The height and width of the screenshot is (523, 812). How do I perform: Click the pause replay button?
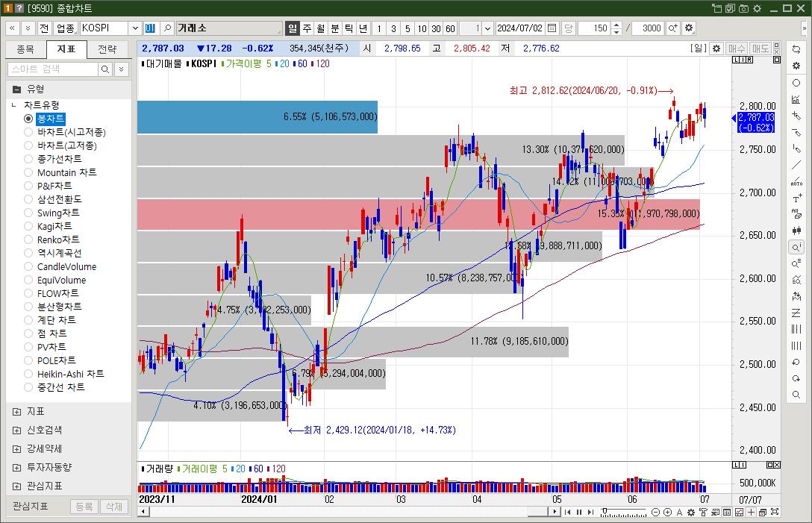(579, 512)
